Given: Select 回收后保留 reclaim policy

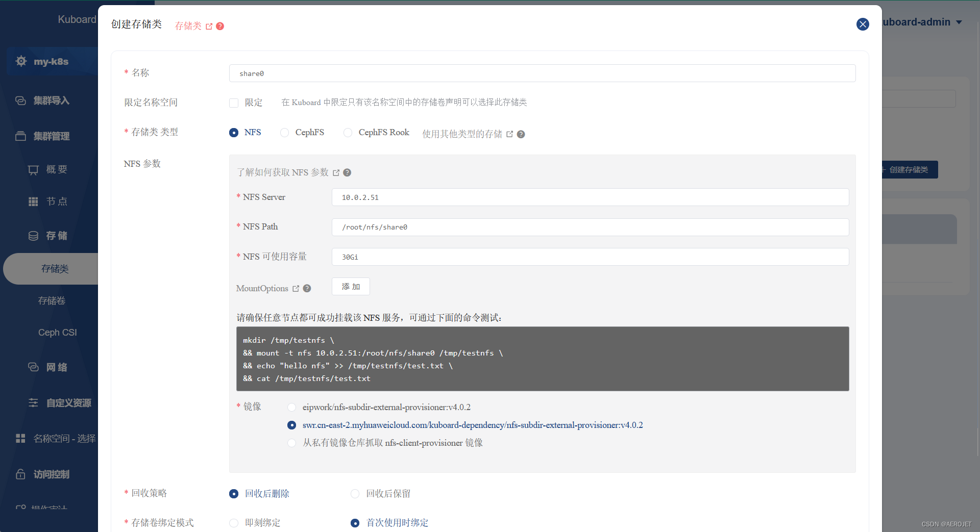Looking at the screenshot, I should 355,494.
